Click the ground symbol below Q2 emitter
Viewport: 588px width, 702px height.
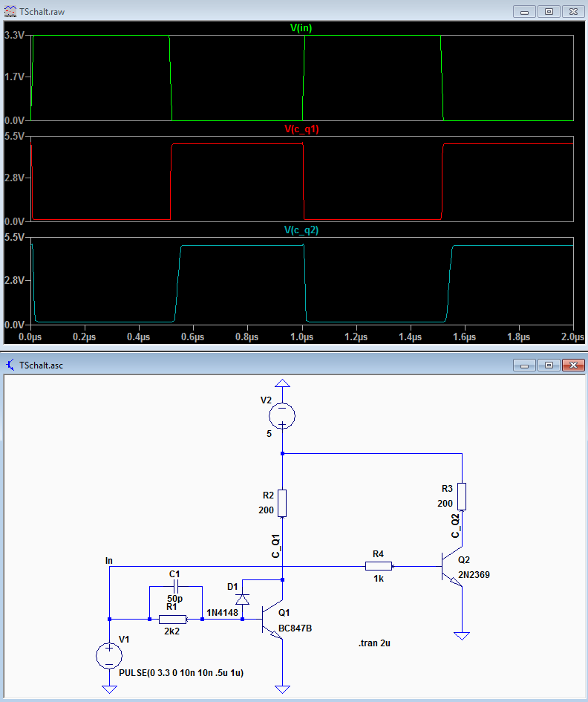pyautogui.click(x=462, y=636)
